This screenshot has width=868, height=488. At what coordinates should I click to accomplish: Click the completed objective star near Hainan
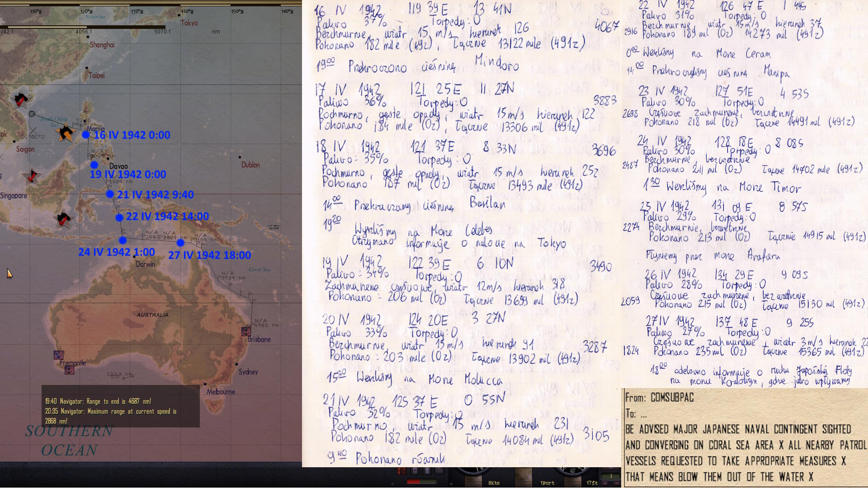(20, 99)
